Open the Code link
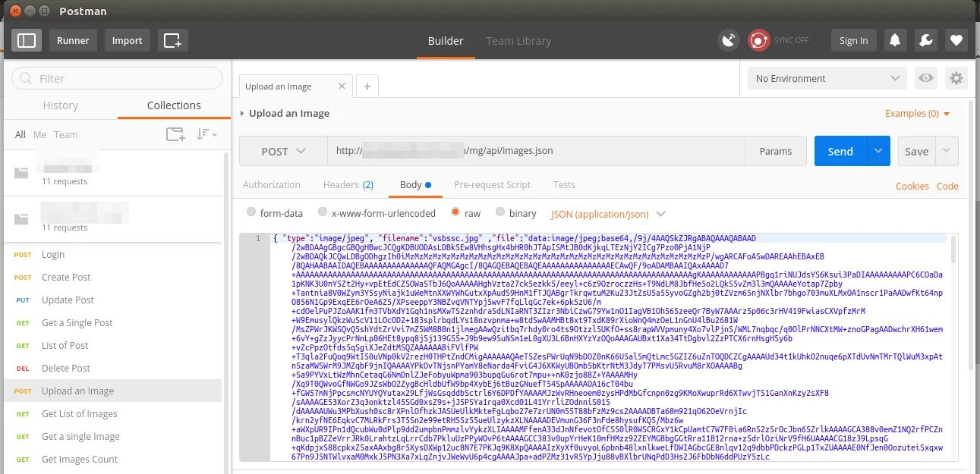Viewport: 980px width, 474px height. point(947,186)
